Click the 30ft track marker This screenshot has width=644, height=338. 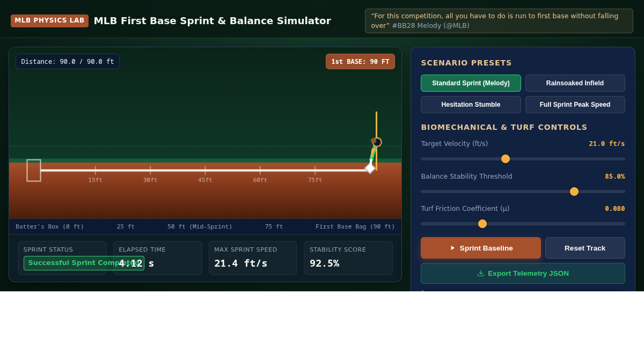(x=150, y=180)
